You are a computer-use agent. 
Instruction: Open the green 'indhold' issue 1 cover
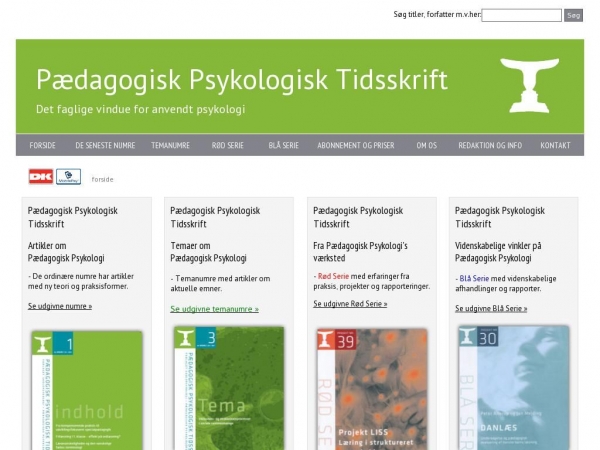(87, 390)
